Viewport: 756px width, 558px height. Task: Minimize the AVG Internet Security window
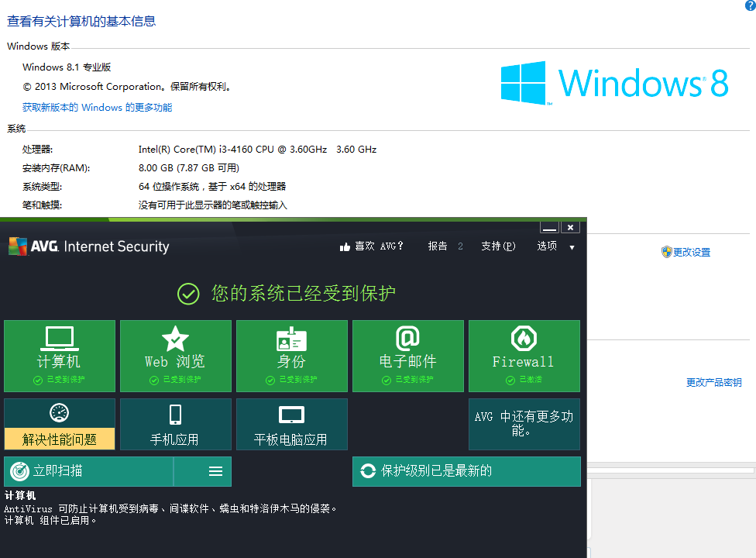coord(550,227)
